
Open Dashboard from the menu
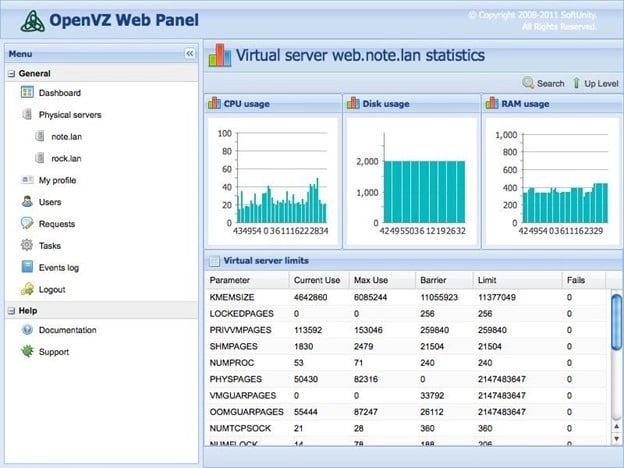click(x=60, y=93)
